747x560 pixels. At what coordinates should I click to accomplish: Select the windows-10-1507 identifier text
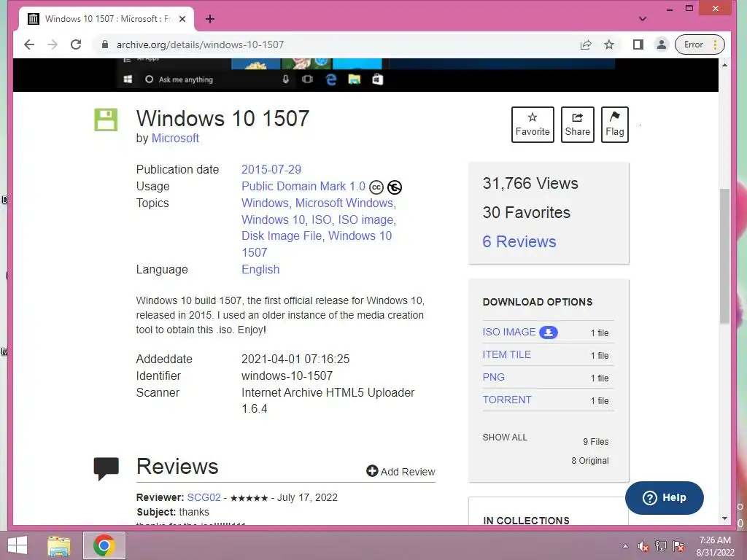click(x=287, y=376)
